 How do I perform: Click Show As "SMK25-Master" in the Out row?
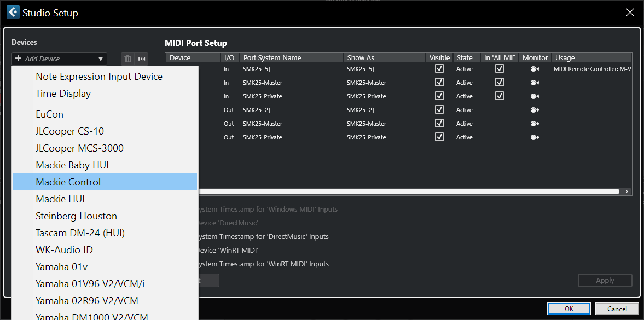click(367, 124)
